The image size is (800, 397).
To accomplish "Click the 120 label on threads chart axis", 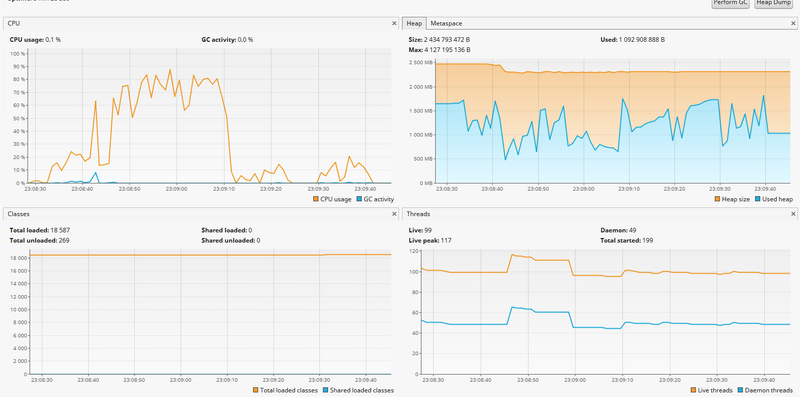I will [414, 252].
